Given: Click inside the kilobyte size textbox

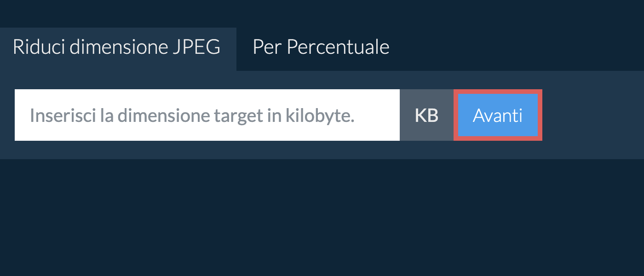Looking at the screenshot, I should 207,115.
